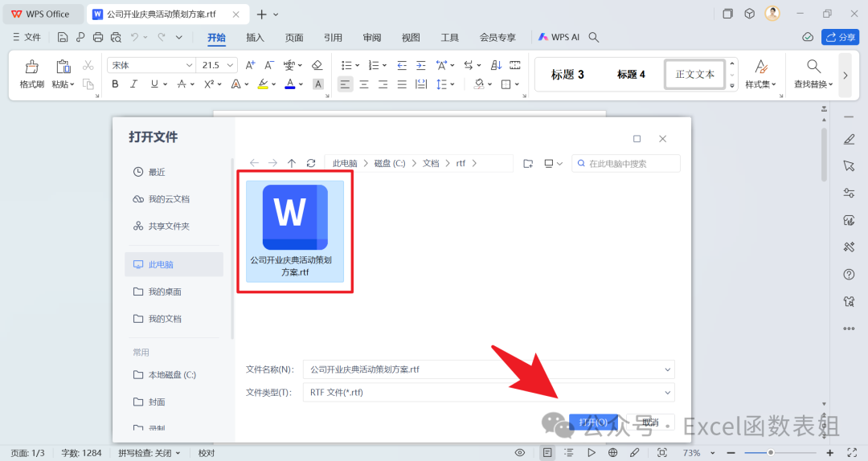868x461 pixels.
Task: Click the sort A-Z icon
Action: tap(496, 65)
